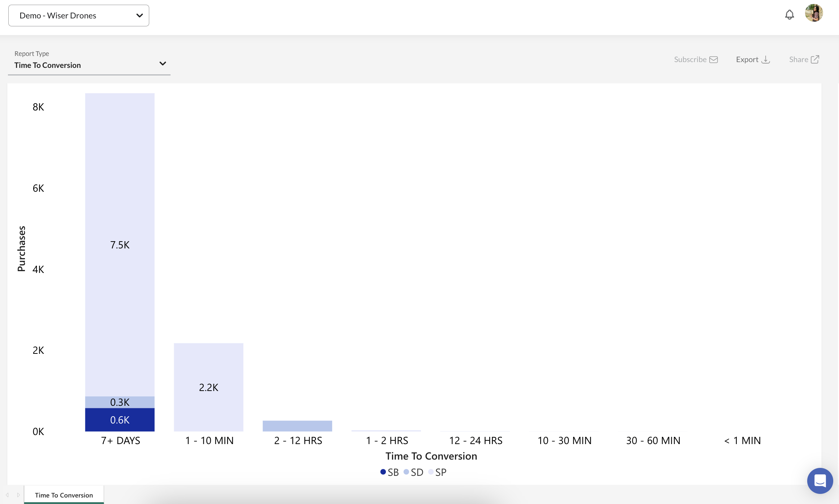The width and height of the screenshot is (839, 504).
Task: Select the Time To Conversion sheet tab
Action: (64, 495)
